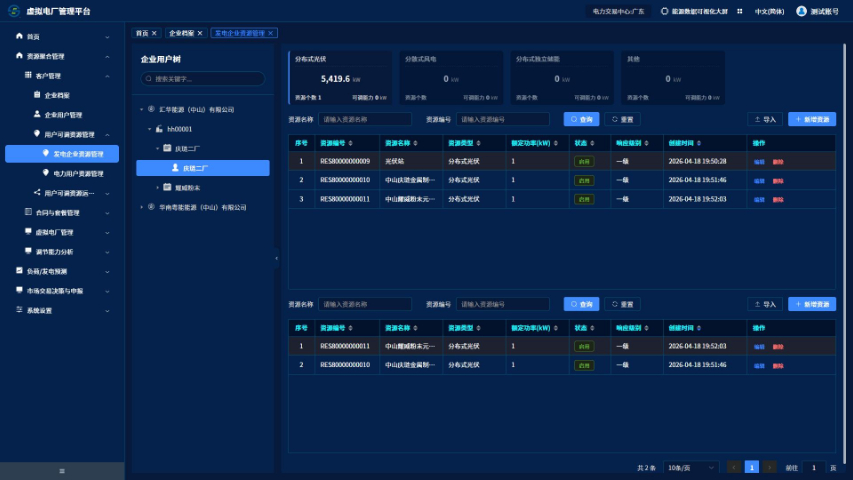Delete the RES80000000009 resource row
Viewport: 853px width, 480px height.
778,162
